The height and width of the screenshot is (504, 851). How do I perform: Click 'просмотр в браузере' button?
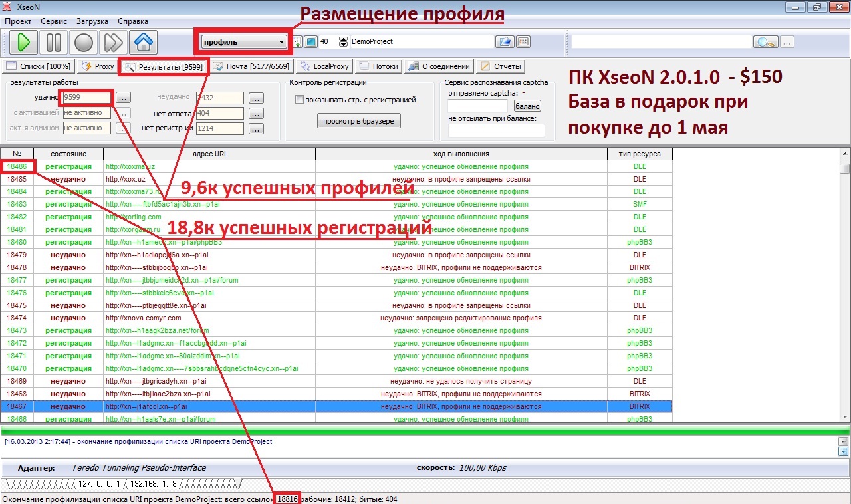click(358, 121)
